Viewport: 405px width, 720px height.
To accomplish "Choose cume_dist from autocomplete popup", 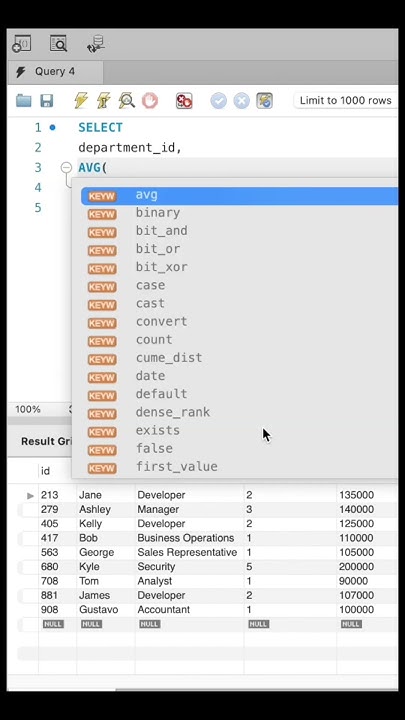I will [x=239, y=359].
